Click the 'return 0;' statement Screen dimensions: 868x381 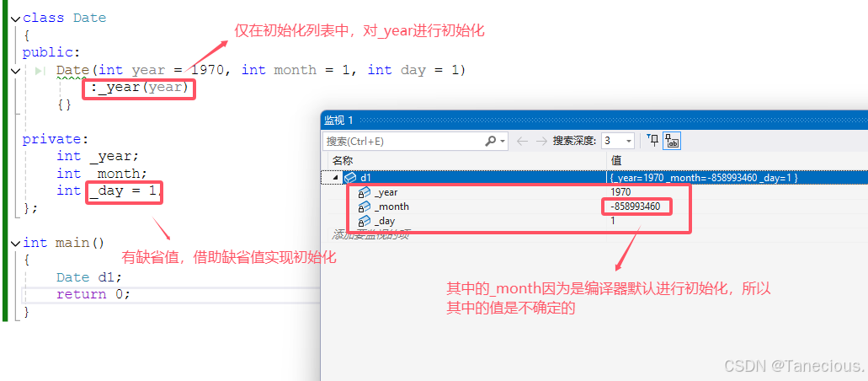93,294
